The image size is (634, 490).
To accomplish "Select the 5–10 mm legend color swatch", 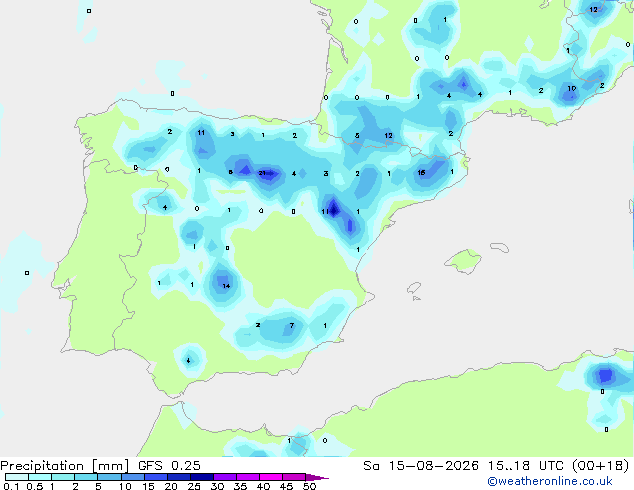I will pyautogui.click(x=109, y=477).
